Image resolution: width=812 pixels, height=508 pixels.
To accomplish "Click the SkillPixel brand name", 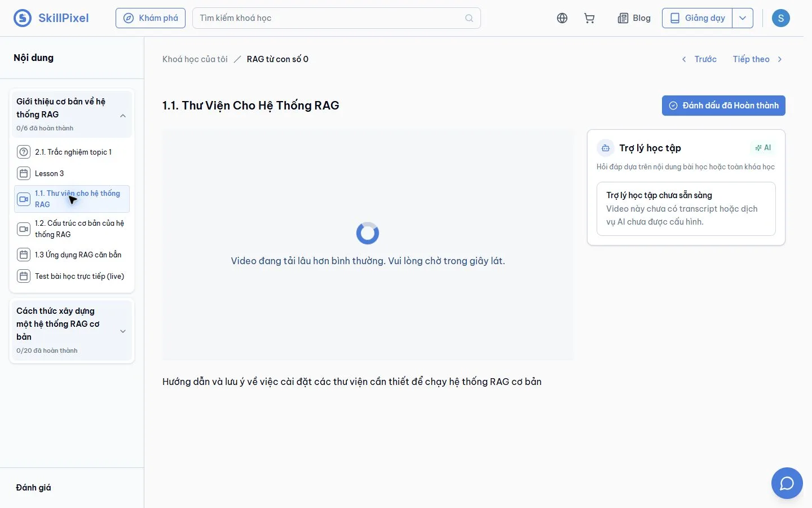I will pyautogui.click(x=64, y=18).
